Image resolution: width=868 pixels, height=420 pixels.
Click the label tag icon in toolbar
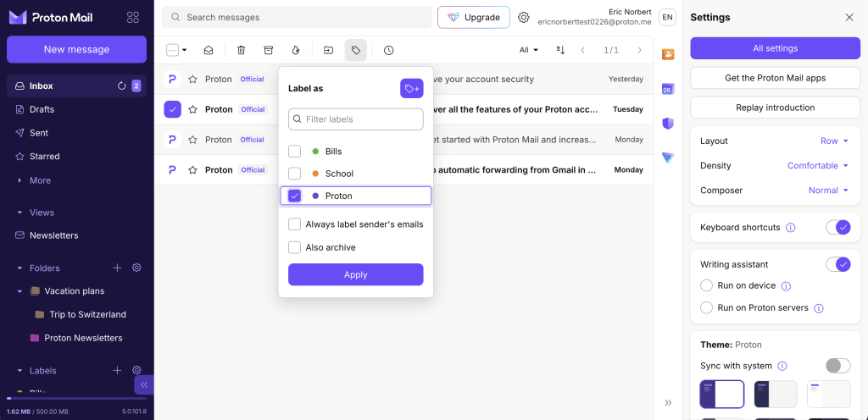(356, 50)
